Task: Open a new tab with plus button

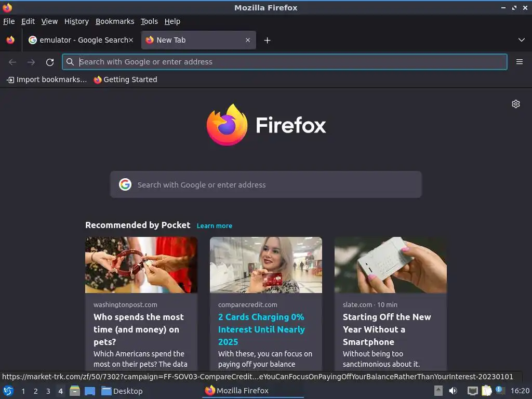Action: 268,41
